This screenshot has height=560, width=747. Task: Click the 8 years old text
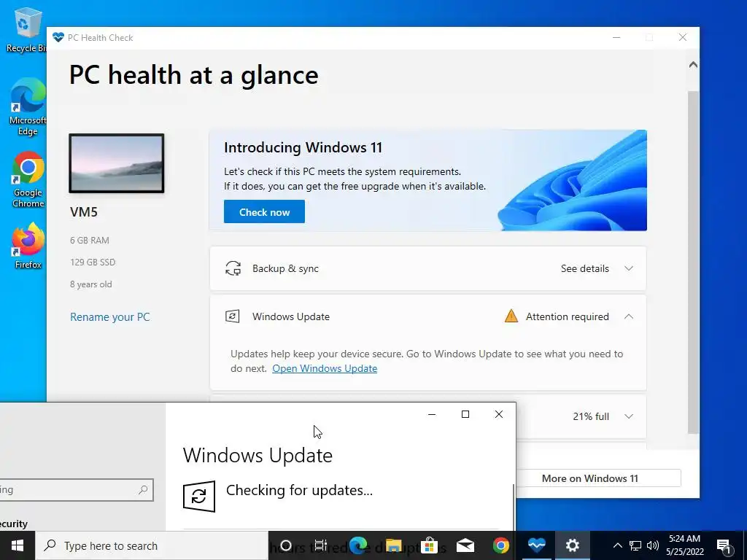(91, 284)
